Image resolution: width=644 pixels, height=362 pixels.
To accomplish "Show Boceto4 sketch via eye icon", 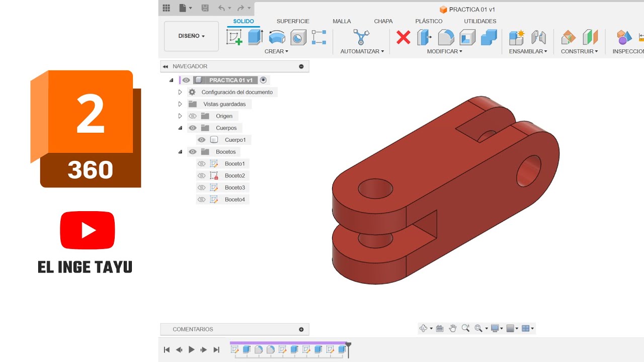I will point(202,200).
